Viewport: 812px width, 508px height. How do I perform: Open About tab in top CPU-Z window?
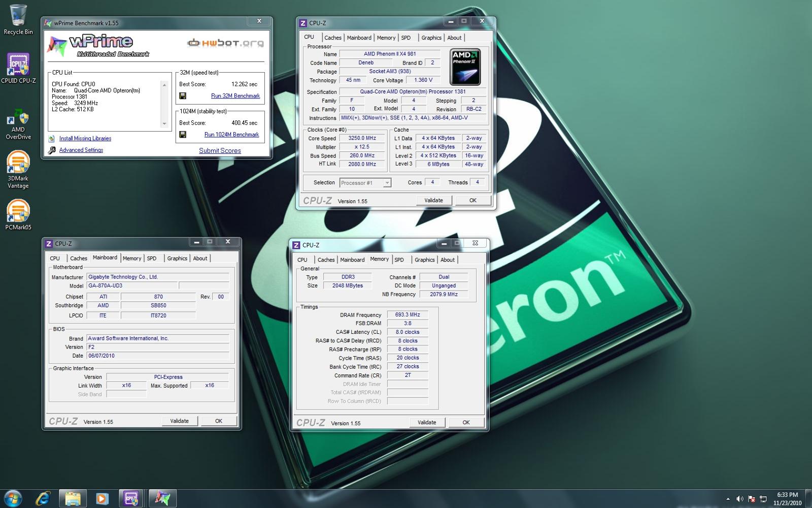pos(454,38)
